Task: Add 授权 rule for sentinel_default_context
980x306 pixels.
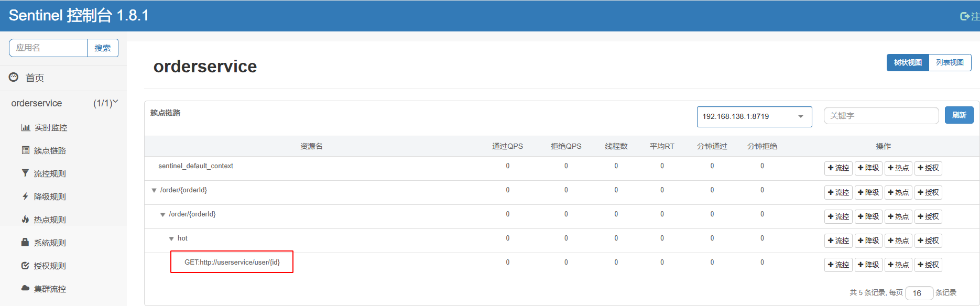Action: click(928, 168)
